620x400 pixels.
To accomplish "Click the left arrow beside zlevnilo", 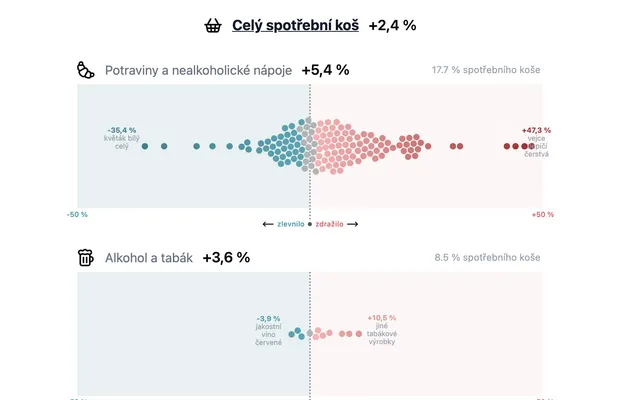I will coord(268,224).
